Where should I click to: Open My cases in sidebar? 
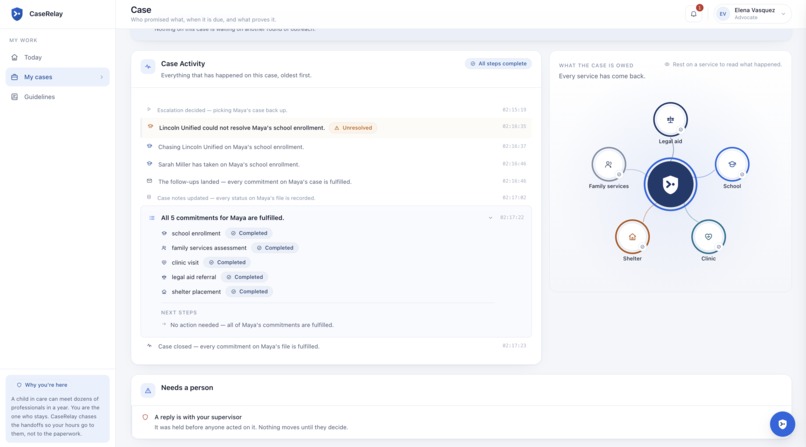point(58,77)
